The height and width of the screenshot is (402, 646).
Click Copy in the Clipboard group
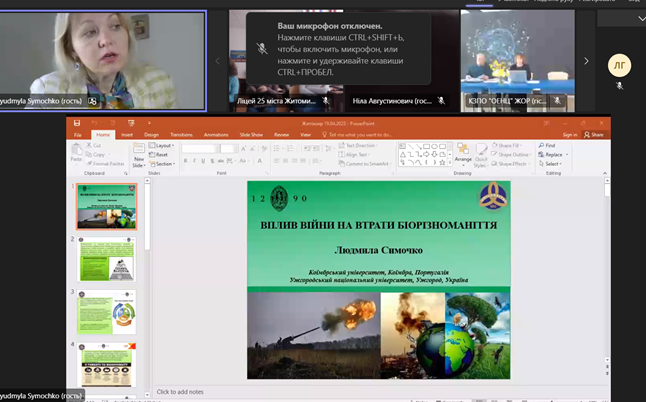click(x=96, y=154)
